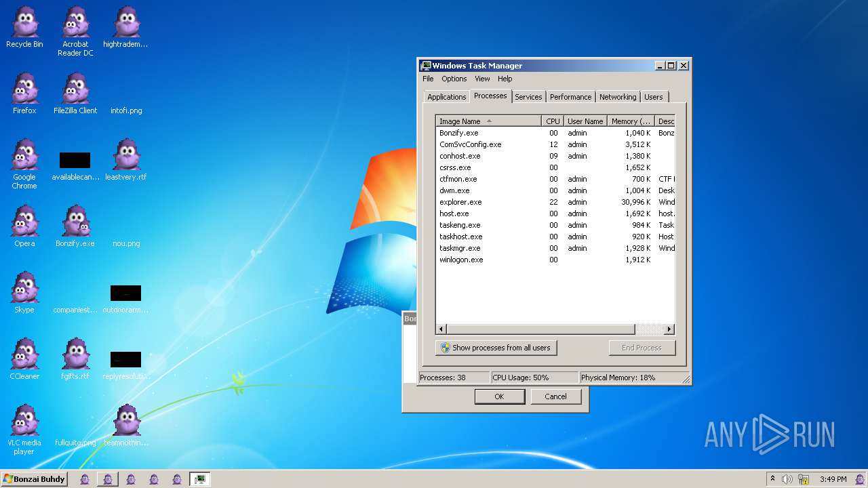
Task: Select the fgifts.rtf desktop icon
Action: [75, 360]
